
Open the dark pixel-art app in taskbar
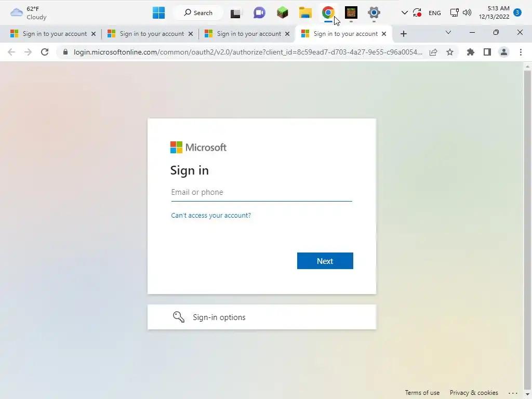[351, 13]
